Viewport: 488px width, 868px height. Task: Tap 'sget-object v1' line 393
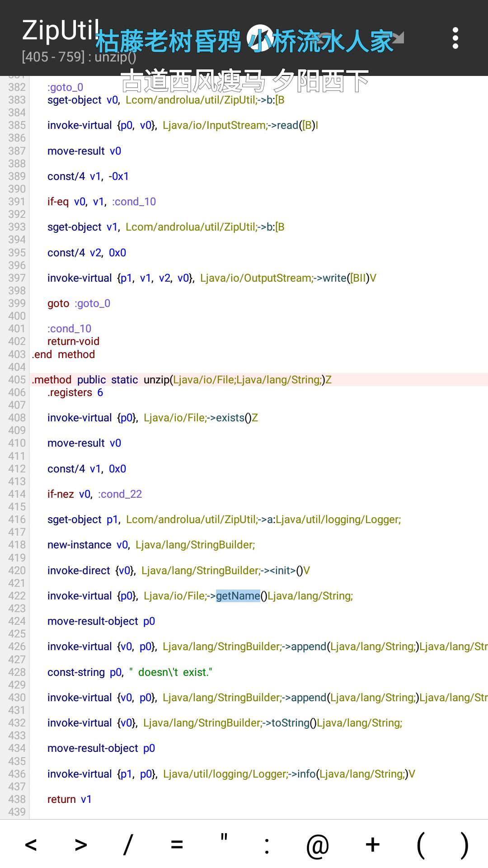tap(166, 227)
